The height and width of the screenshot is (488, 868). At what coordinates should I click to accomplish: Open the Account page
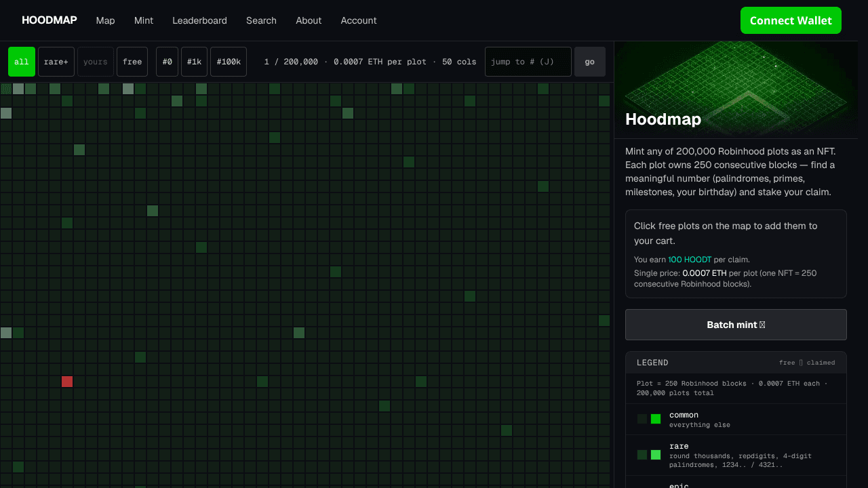[359, 20]
